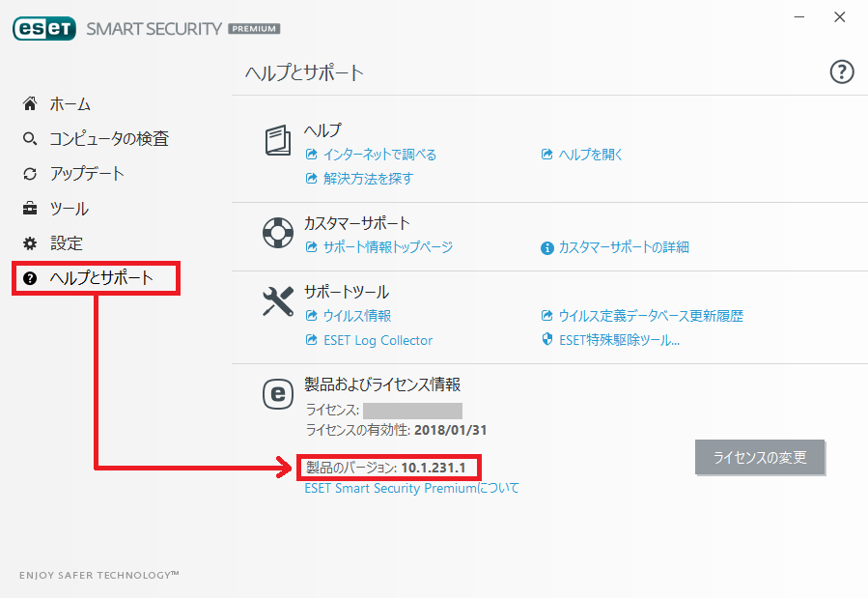
Task: Click the question mark help icon at top right
Action: 841,72
